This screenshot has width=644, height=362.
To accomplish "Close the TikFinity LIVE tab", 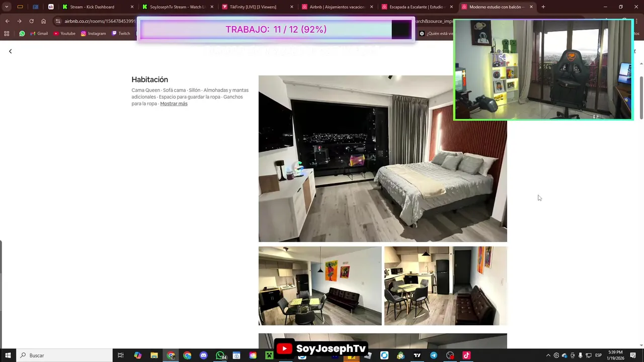I will [292, 7].
